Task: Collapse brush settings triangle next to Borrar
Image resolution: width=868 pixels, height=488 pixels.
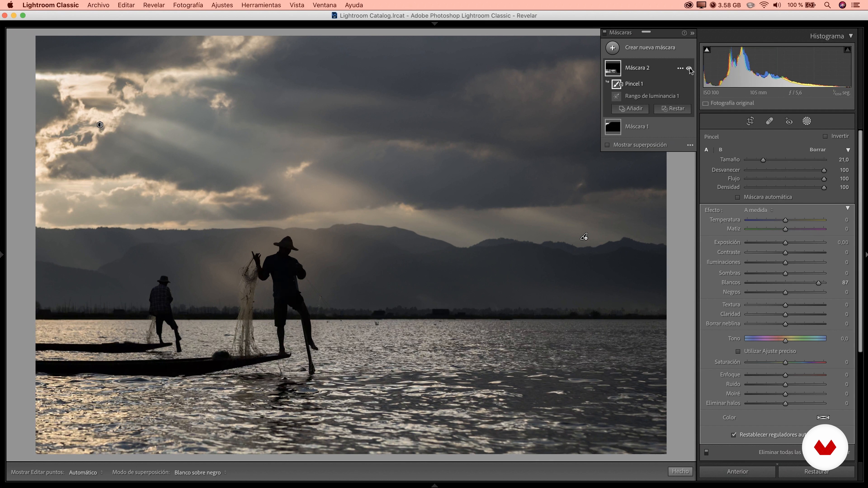Action: pos(848,150)
